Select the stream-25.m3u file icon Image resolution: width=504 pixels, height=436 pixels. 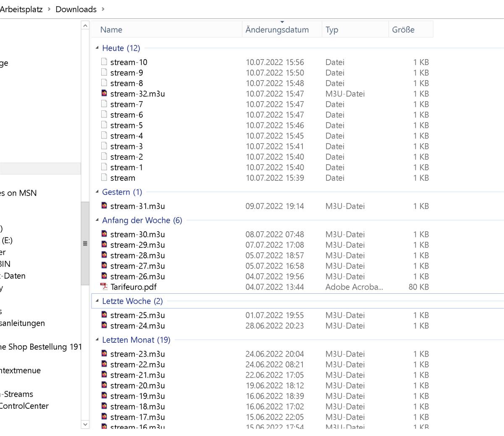coord(104,315)
